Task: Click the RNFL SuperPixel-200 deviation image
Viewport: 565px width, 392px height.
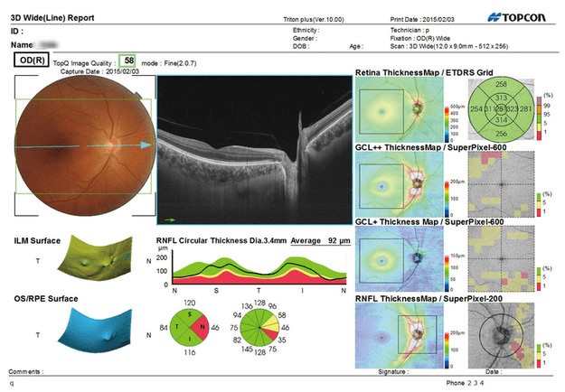Action: click(502, 331)
